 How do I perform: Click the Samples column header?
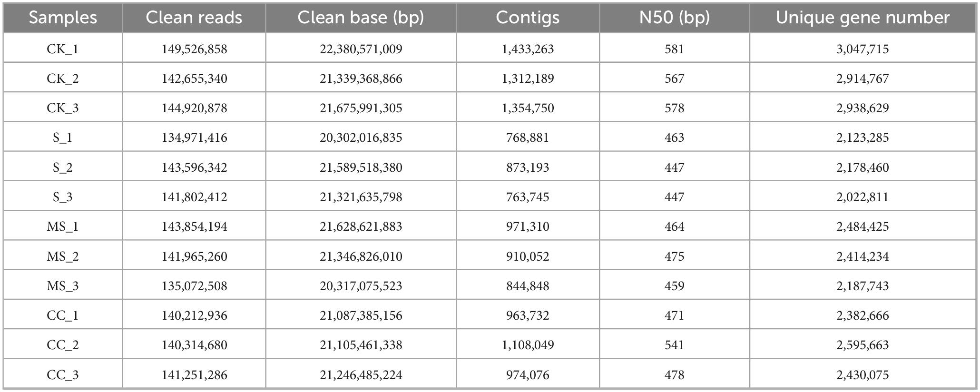coord(63,18)
